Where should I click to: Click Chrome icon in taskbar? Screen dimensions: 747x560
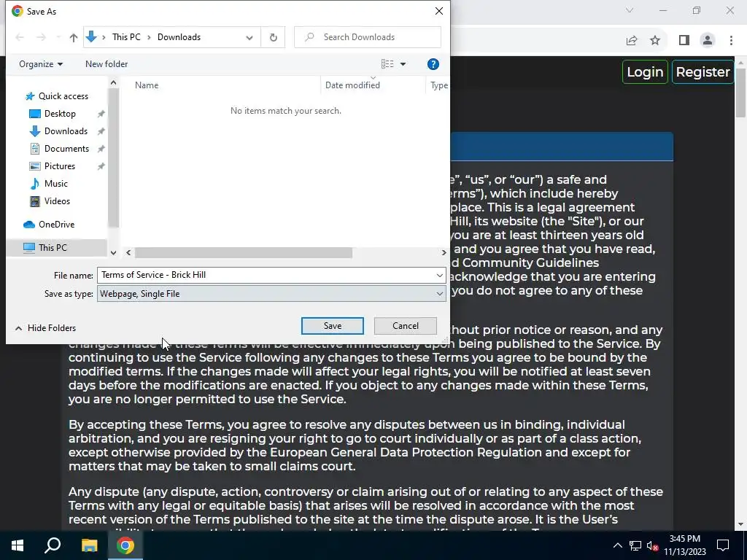[125, 545]
